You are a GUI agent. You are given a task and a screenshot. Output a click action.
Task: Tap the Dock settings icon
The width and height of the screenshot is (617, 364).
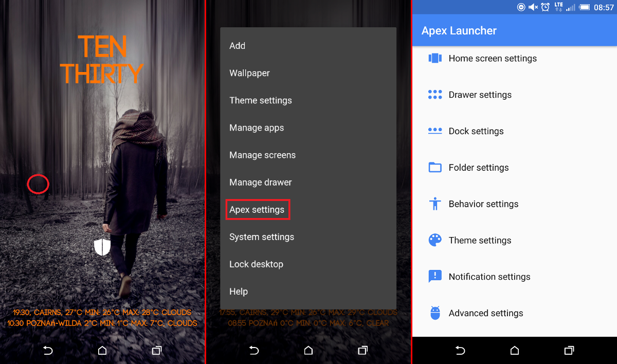pos(435,131)
